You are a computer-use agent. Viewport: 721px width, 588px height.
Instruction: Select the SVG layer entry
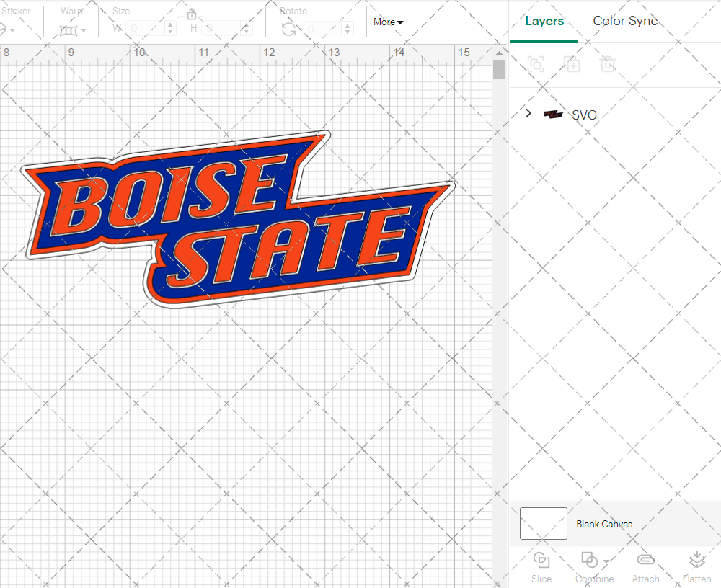click(584, 114)
